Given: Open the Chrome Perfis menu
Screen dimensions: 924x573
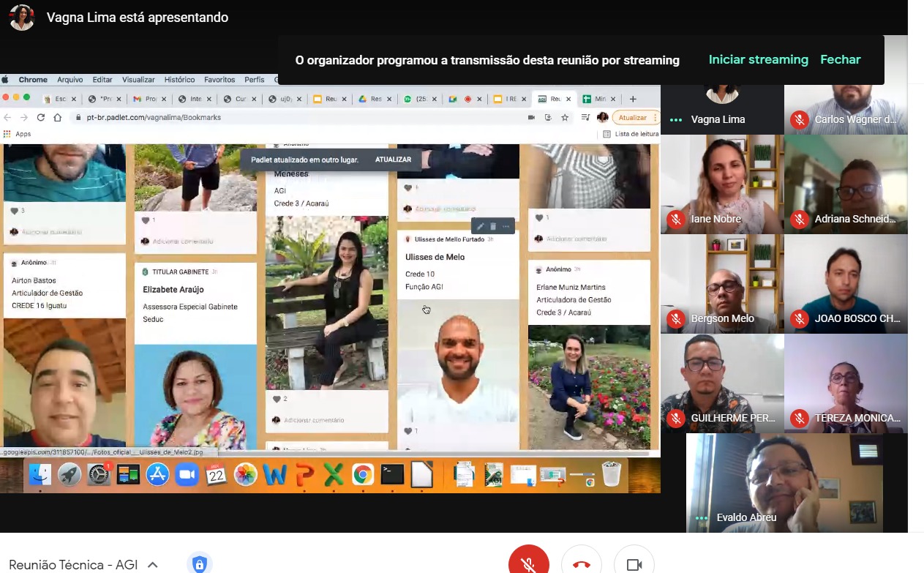Looking at the screenshot, I should [255, 80].
